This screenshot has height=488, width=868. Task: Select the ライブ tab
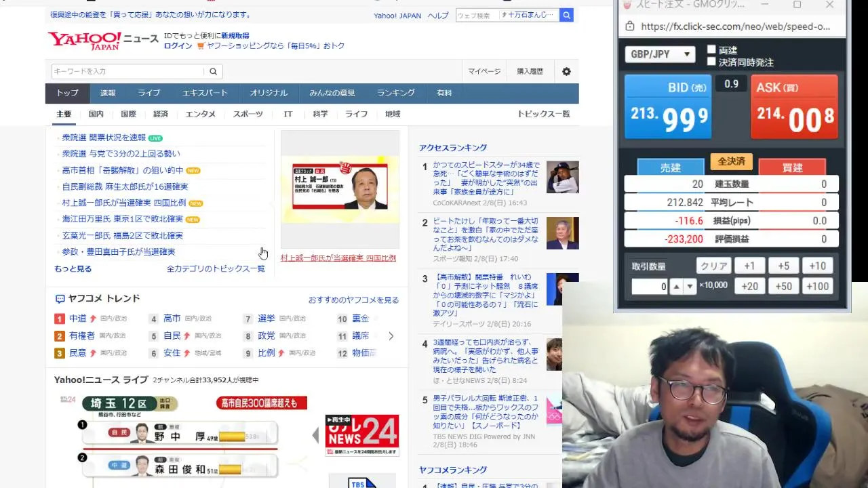[149, 93]
